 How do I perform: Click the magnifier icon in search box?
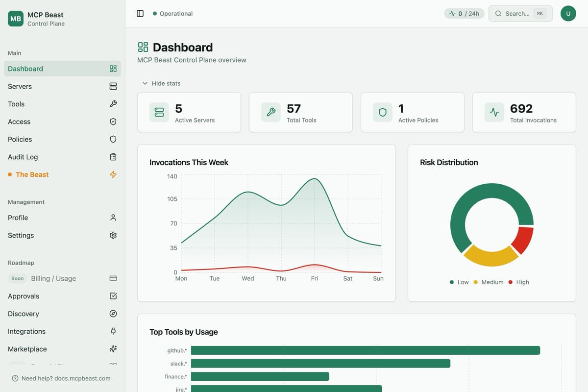click(498, 14)
